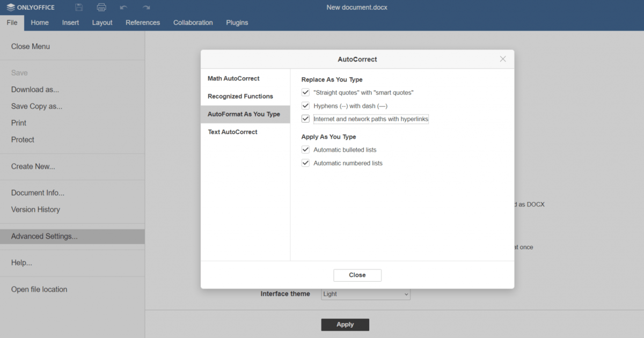Viewport: 644px width, 338px height.
Task: Select Text AutoCorrect in the dialog sidebar
Action: (x=231, y=131)
